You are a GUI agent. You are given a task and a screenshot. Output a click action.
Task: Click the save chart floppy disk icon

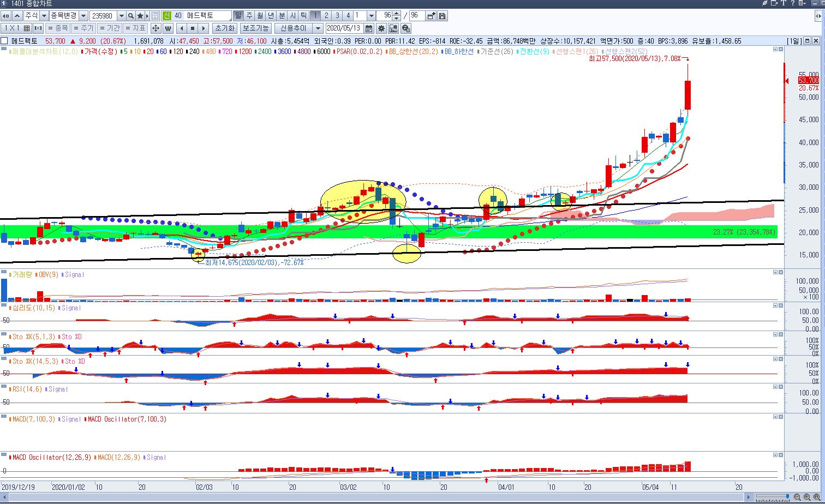click(x=442, y=16)
